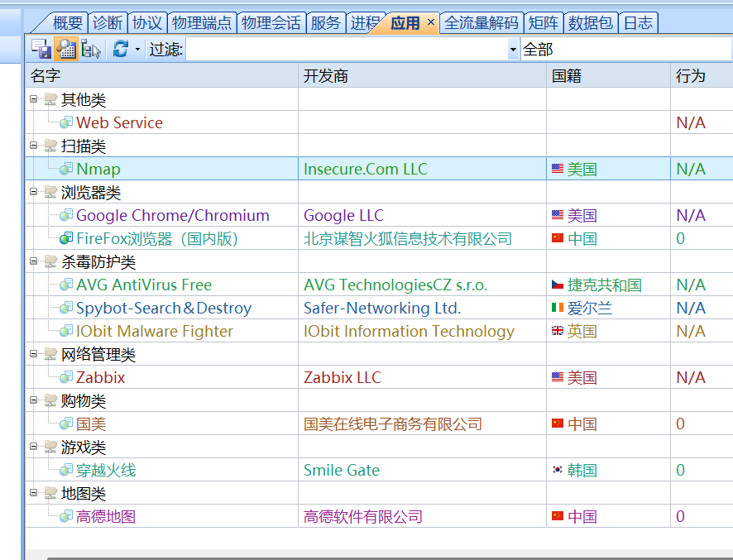Switch to the 物理会话 tab
Image resolution: width=733 pixels, height=560 pixels.
[x=271, y=23]
